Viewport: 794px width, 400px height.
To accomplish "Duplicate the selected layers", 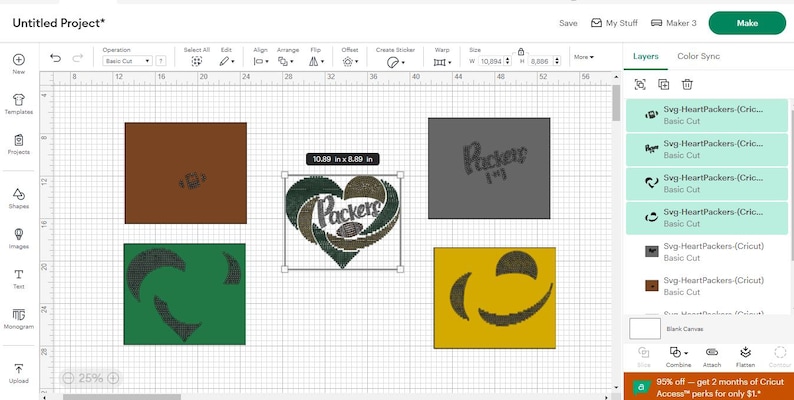I will (663, 85).
